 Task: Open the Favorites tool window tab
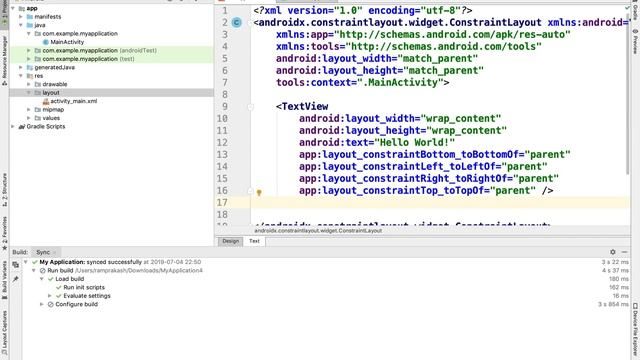coord(4,233)
